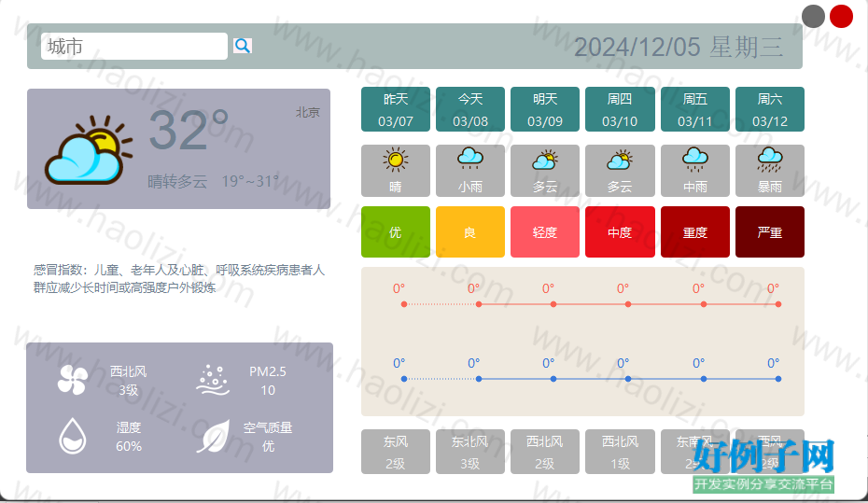Screen dimensions: 868x503
Task: Click the 32° current temperature
Action: click(189, 131)
